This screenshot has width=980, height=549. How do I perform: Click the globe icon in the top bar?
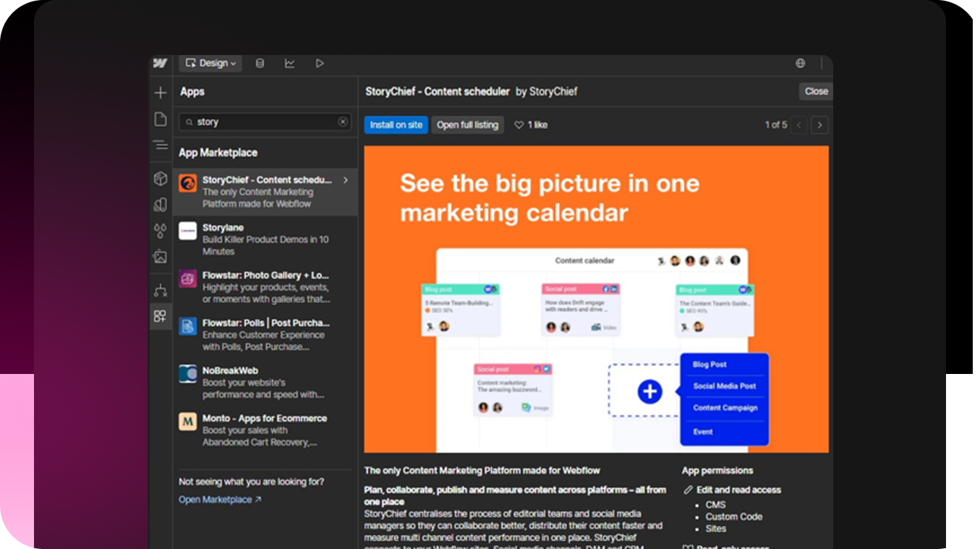tap(801, 64)
